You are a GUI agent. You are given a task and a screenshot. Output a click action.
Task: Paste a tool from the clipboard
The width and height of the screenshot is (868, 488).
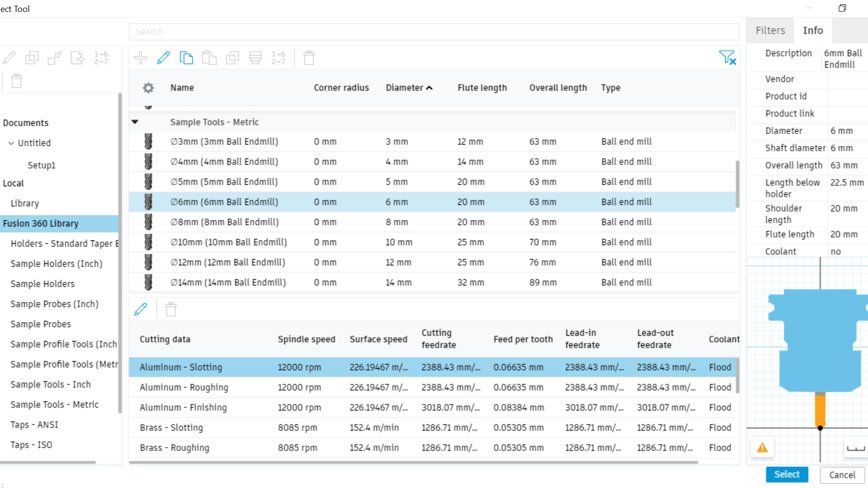click(x=209, y=57)
